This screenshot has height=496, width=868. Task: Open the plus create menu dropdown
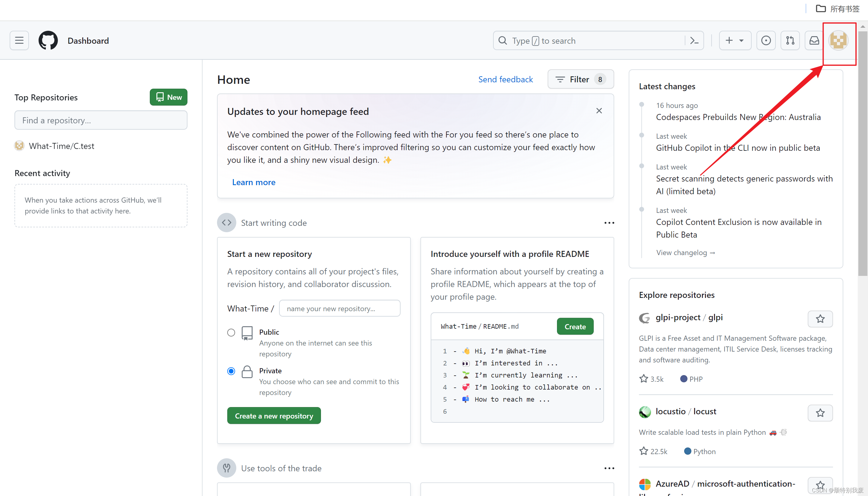click(x=735, y=40)
